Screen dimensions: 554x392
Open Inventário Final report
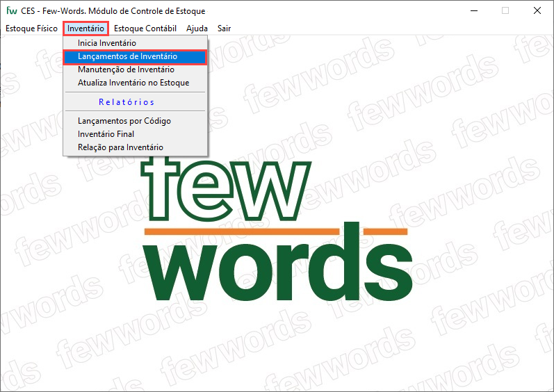(x=136, y=134)
